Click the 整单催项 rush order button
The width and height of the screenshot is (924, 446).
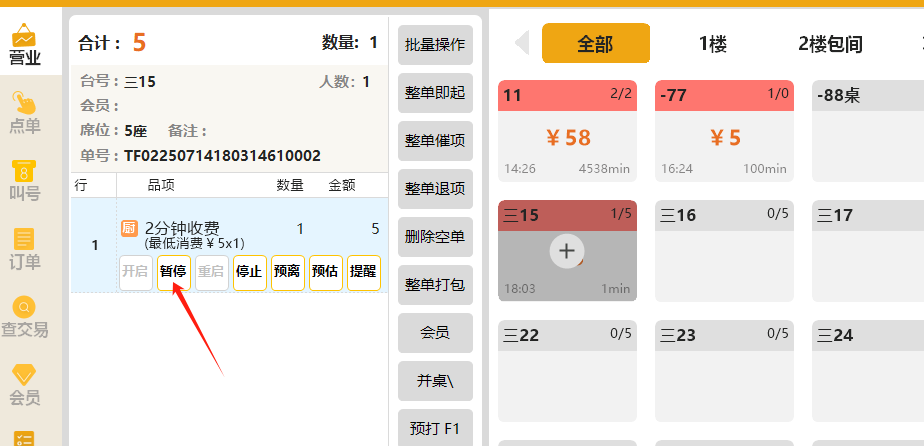pos(435,141)
